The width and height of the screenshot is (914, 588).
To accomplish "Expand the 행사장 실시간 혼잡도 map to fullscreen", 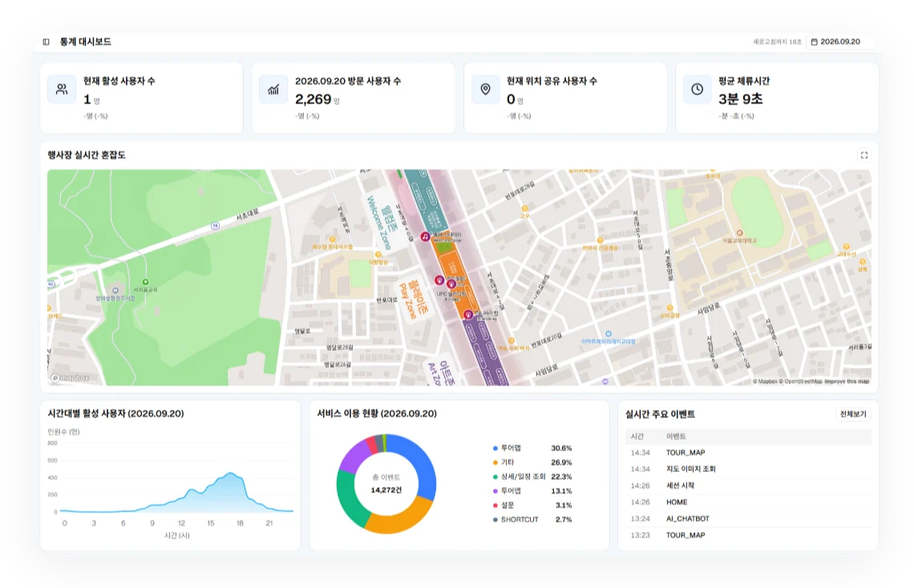I will [863, 155].
